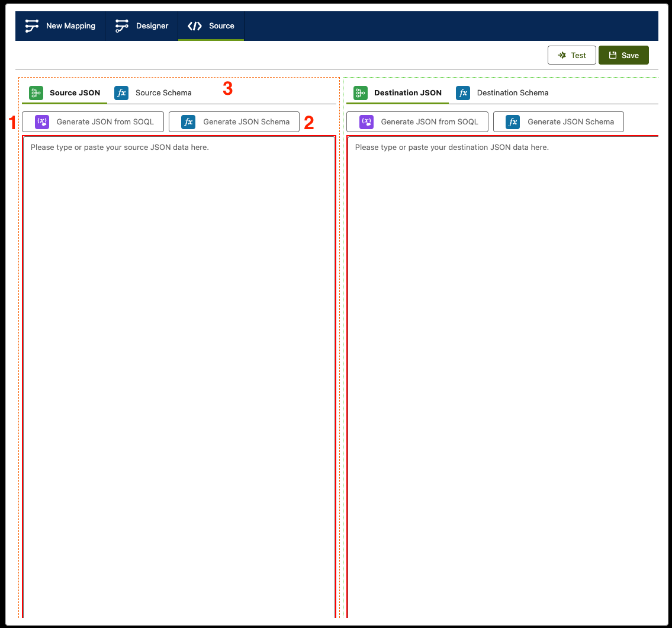Click into the destination JSON data text area
The width and height of the screenshot is (672, 628).
tap(503, 355)
